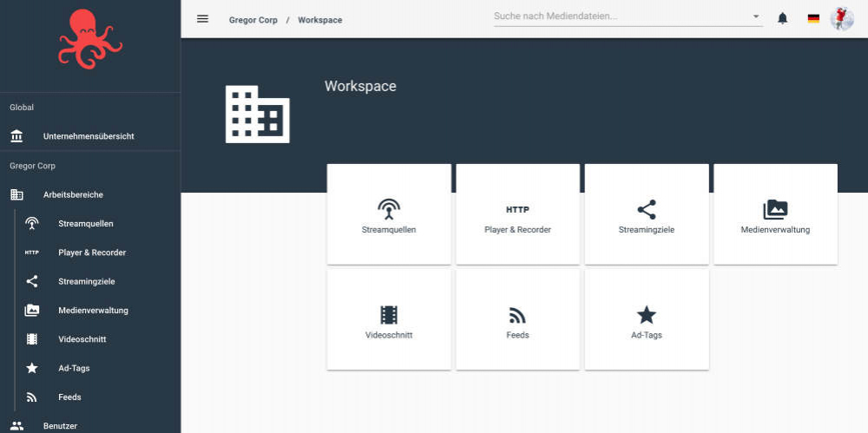
Task: Click the building icon beside Arbeitsbereiche
Action: [x=16, y=195]
